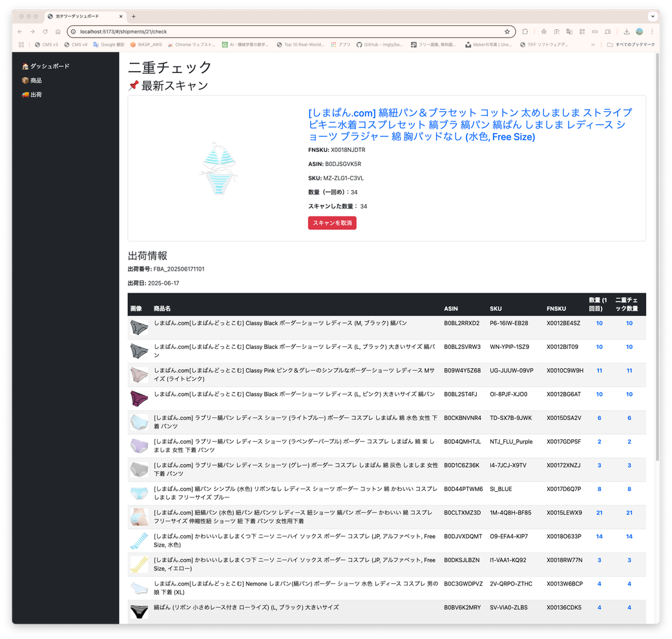
Task: Click ASIN B0BV6K2MRY cell
Action: (x=462, y=607)
